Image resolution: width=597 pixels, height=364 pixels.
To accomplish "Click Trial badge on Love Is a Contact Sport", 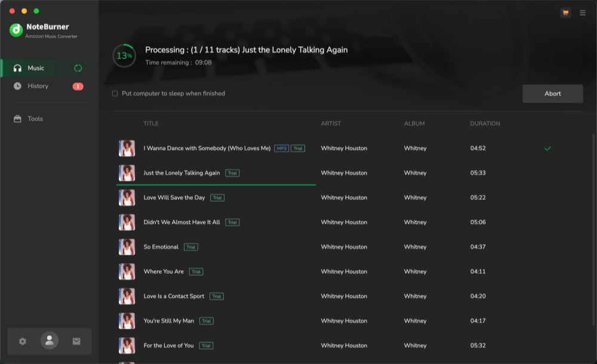I will point(217,296).
